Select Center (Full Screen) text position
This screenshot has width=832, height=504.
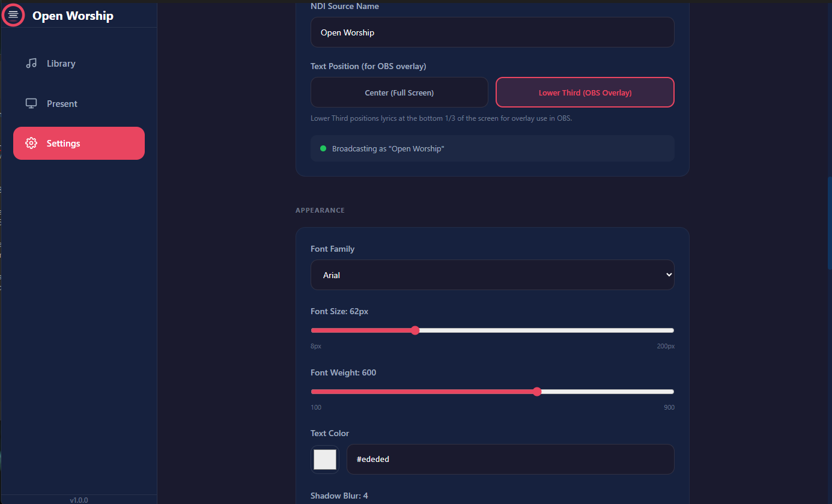tap(399, 93)
